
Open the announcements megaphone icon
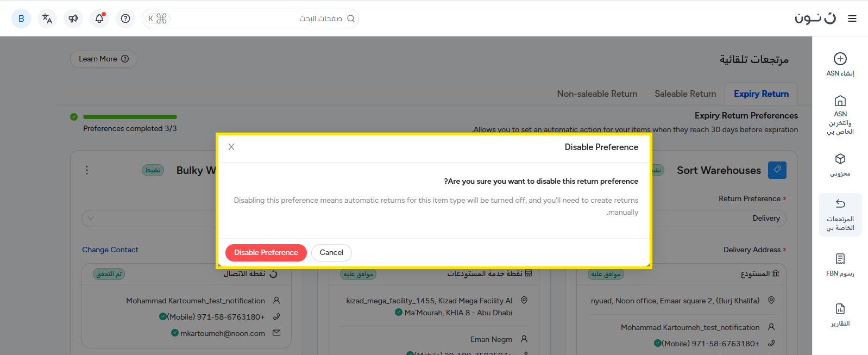[73, 18]
